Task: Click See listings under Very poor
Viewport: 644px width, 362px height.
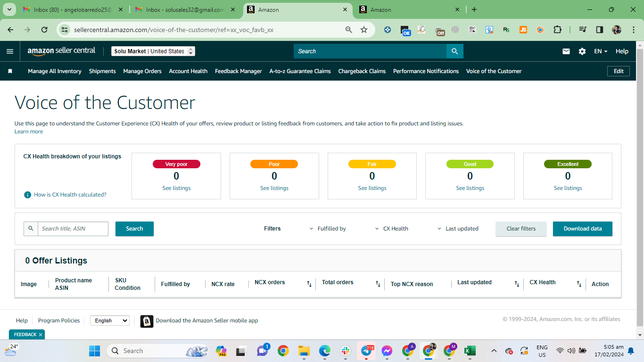Action: coord(176,188)
